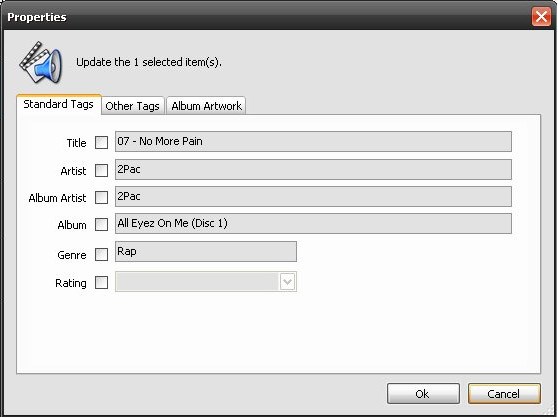Enable the Title checkbox

101,143
